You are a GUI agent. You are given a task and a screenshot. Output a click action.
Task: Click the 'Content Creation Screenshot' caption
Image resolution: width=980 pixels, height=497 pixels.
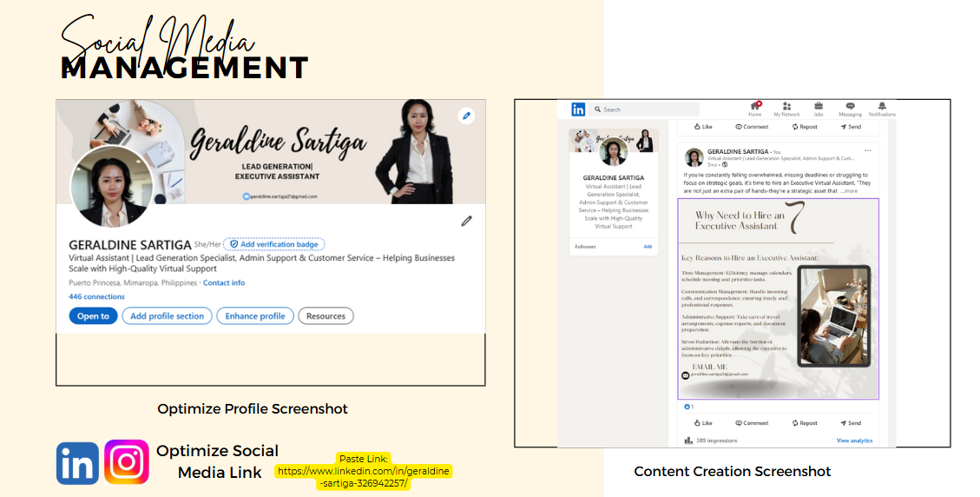tap(733, 471)
